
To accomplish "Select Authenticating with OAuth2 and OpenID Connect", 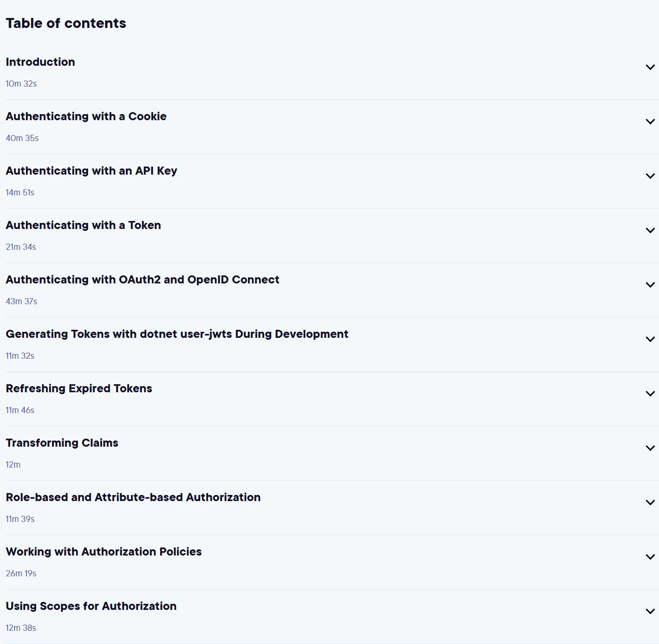I will tap(142, 280).
